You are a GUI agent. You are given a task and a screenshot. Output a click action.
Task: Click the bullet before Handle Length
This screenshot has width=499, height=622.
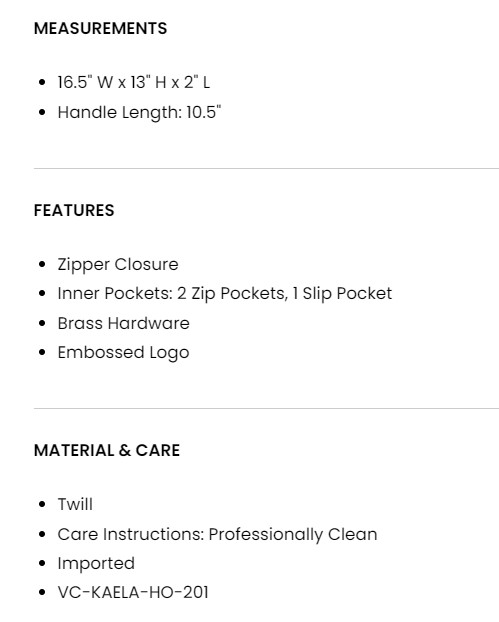pos(42,112)
